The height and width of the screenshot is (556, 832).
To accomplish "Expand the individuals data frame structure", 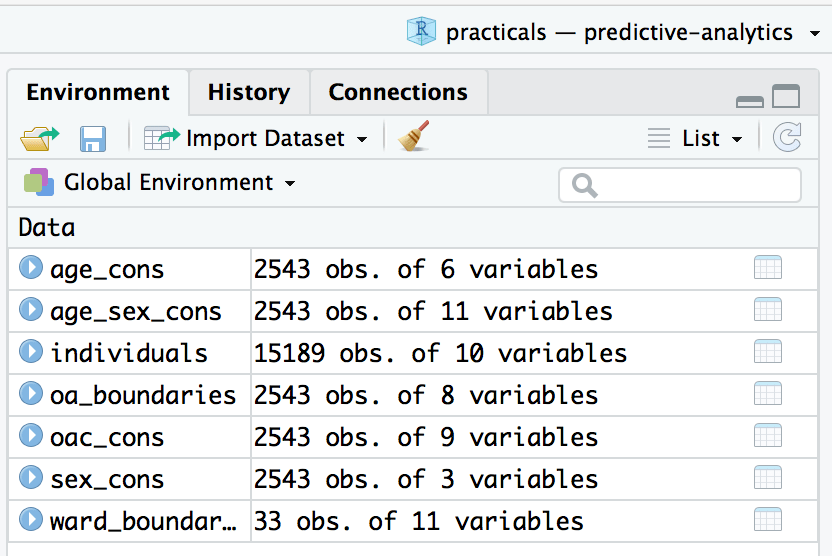I will tap(32, 352).
